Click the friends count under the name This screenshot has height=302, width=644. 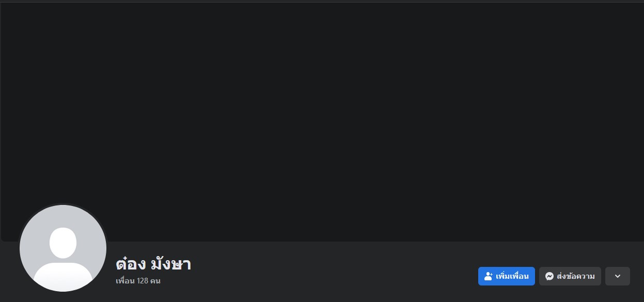138,281
